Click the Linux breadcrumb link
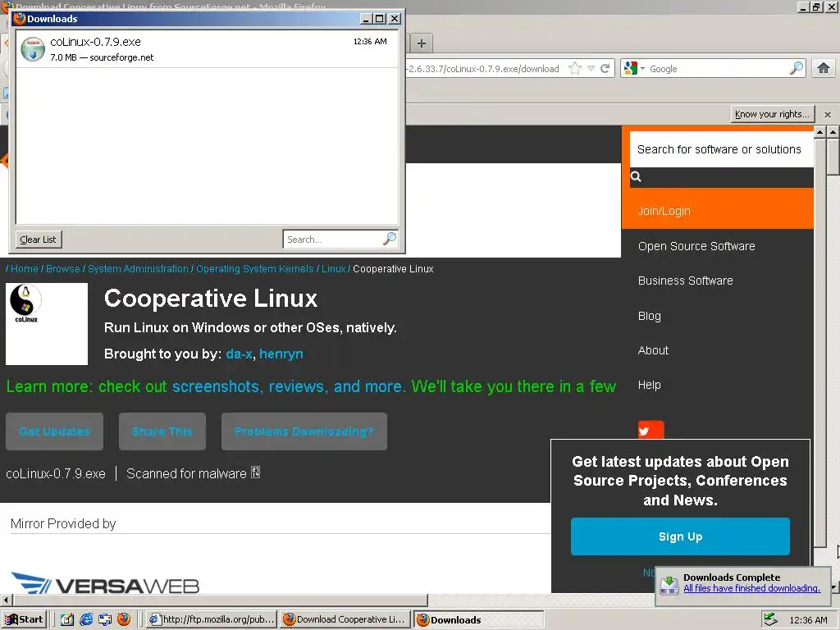This screenshot has height=630, width=840. [333, 269]
